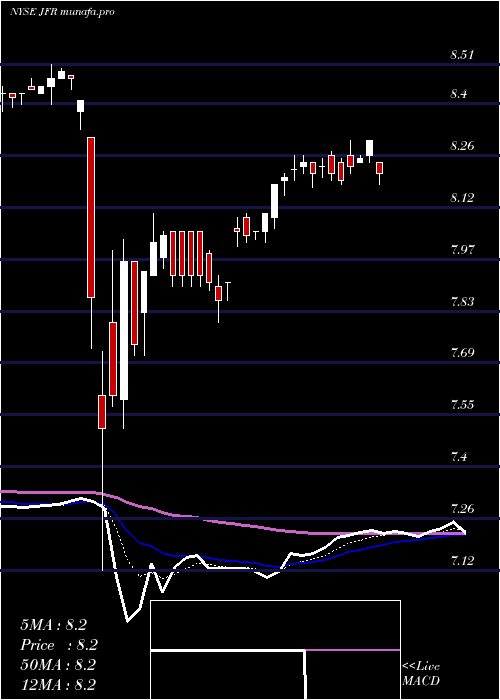Screen dimensions: 500x700
Task: Click the NYSE JFR munafa.pro title text
Action: (62, 12)
